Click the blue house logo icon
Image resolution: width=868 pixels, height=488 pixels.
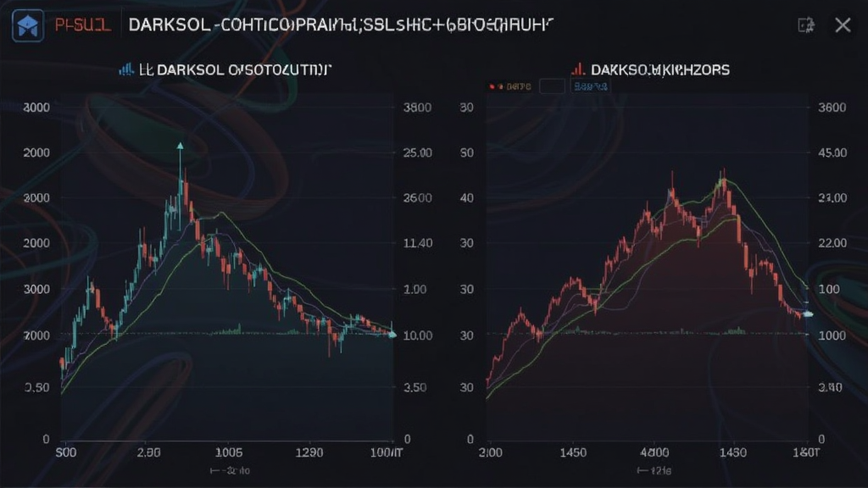pos(28,25)
